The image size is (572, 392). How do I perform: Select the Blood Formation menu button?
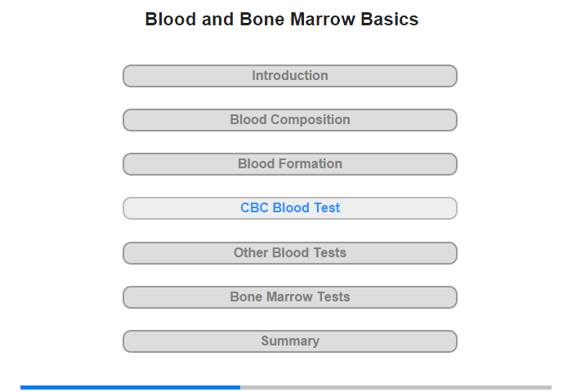[289, 164]
